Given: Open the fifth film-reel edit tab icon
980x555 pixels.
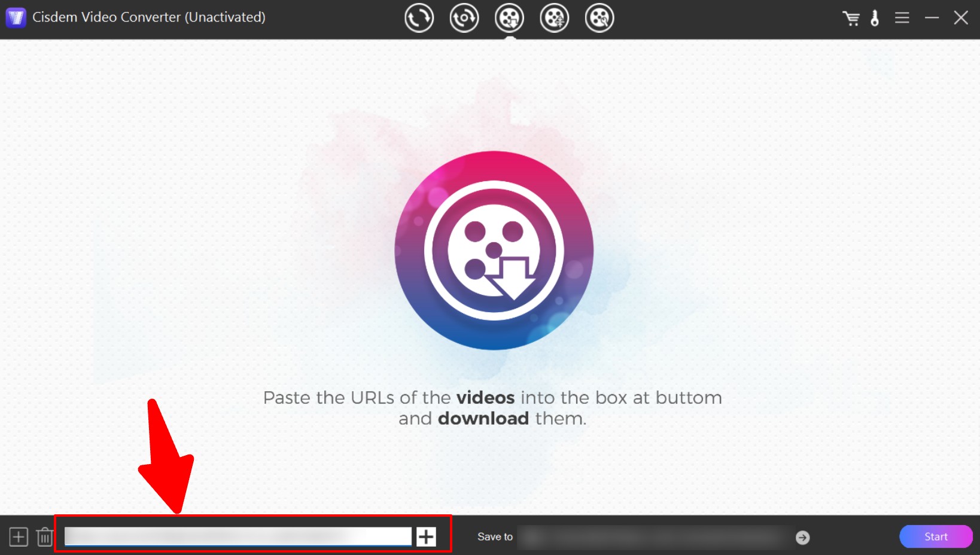Looking at the screenshot, I should point(599,18).
